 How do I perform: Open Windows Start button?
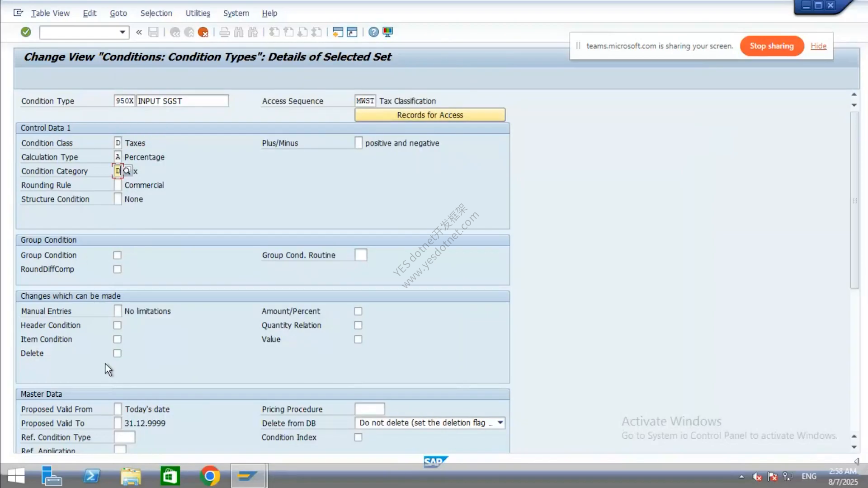16,476
